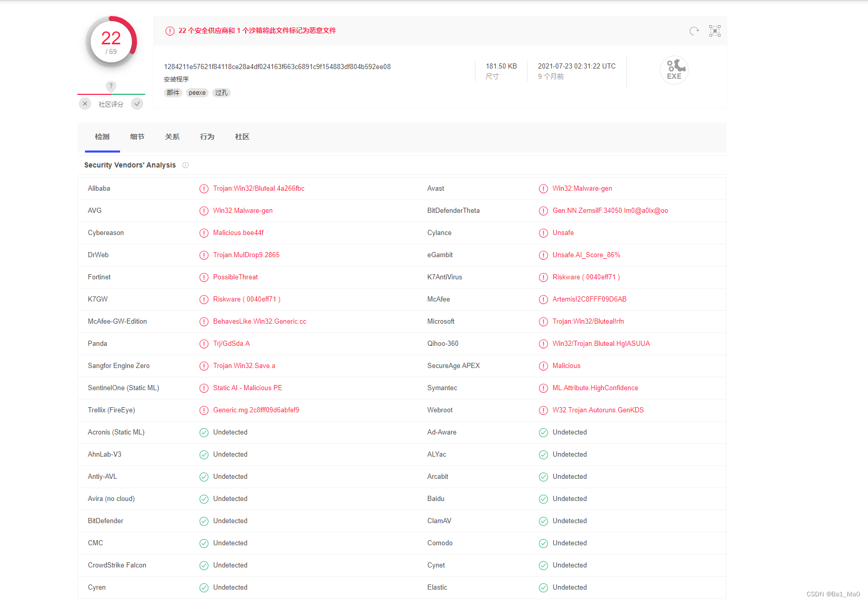Click Generic.mg.2c8fff09d6abfef9 Trellix result
Viewport: 868px width, 602px height.
click(x=256, y=410)
